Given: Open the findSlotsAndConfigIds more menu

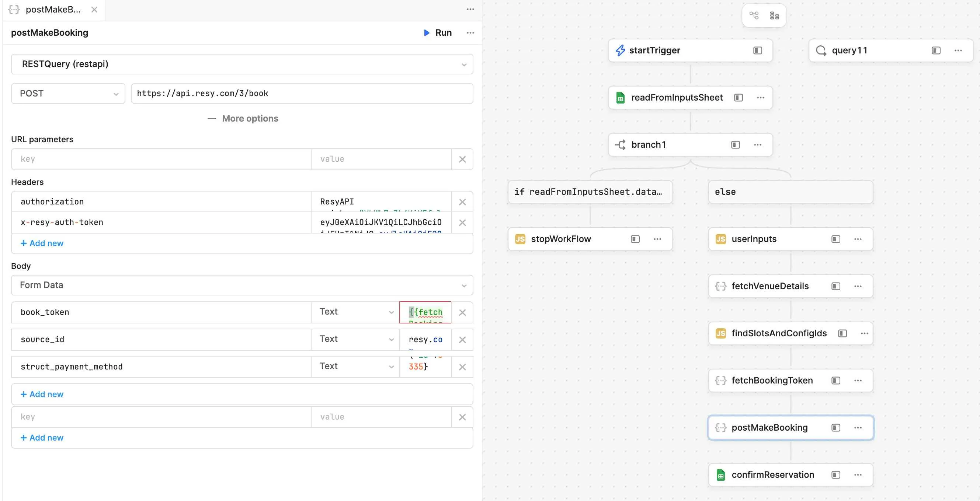Looking at the screenshot, I should (x=864, y=333).
